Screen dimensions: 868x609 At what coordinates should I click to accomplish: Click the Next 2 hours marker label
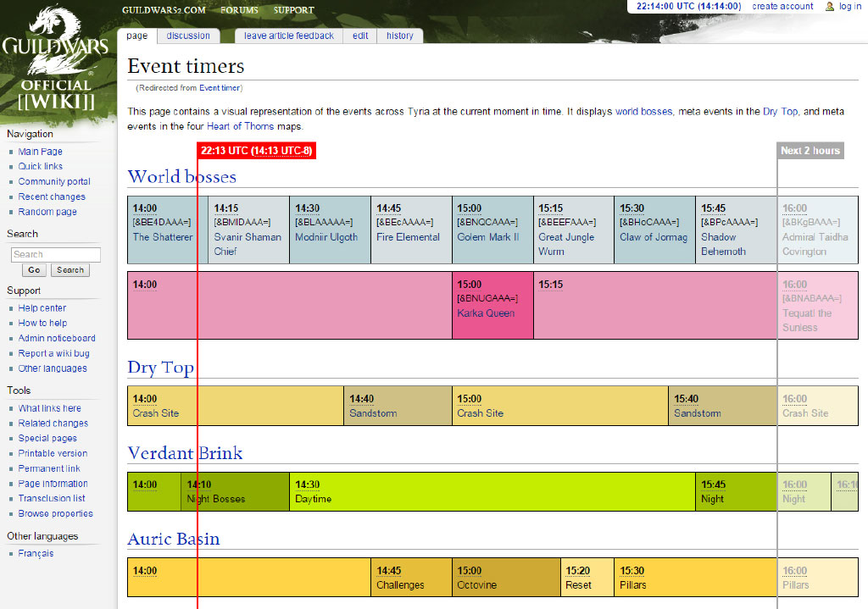(810, 151)
